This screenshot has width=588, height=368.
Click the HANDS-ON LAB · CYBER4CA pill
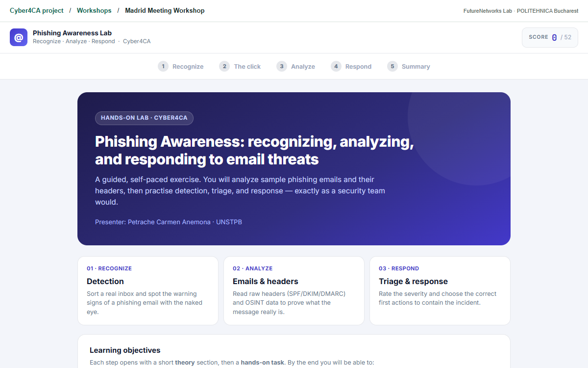[144, 118]
